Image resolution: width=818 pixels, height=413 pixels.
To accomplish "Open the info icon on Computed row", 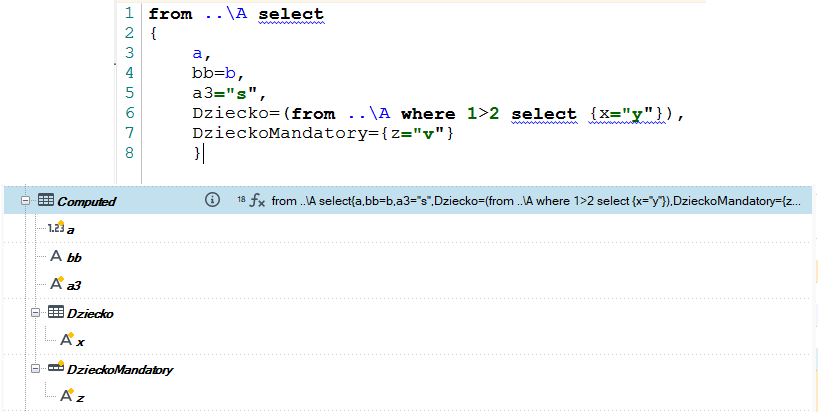I will click(212, 200).
